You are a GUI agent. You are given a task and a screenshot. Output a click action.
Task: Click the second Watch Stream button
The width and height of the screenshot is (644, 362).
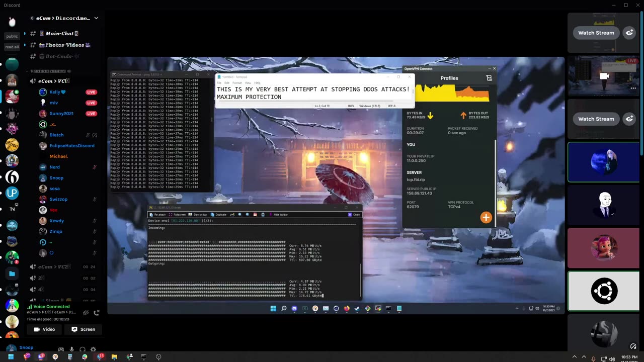click(x=596, y=119)
